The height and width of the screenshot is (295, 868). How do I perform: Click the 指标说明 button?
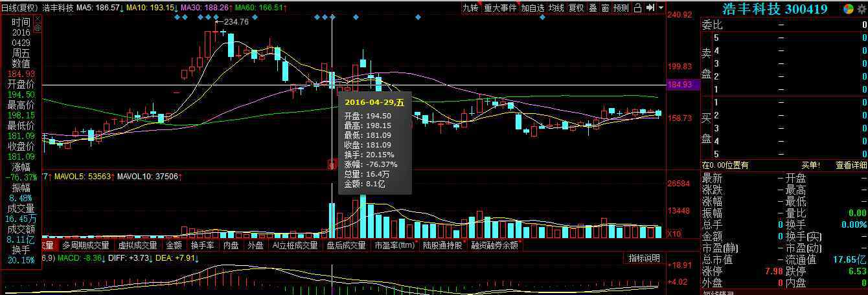pyautogui.click(x=644, y=258)
